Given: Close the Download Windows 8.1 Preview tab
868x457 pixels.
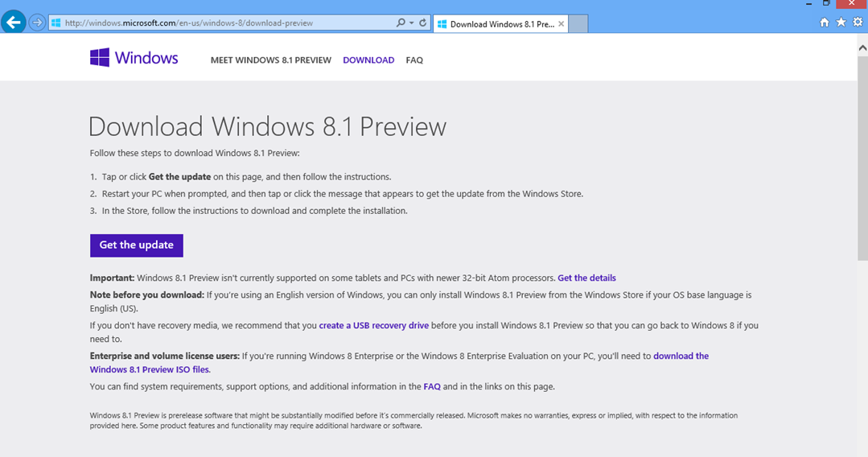Looking at the screenshot, I should [561, 24].
